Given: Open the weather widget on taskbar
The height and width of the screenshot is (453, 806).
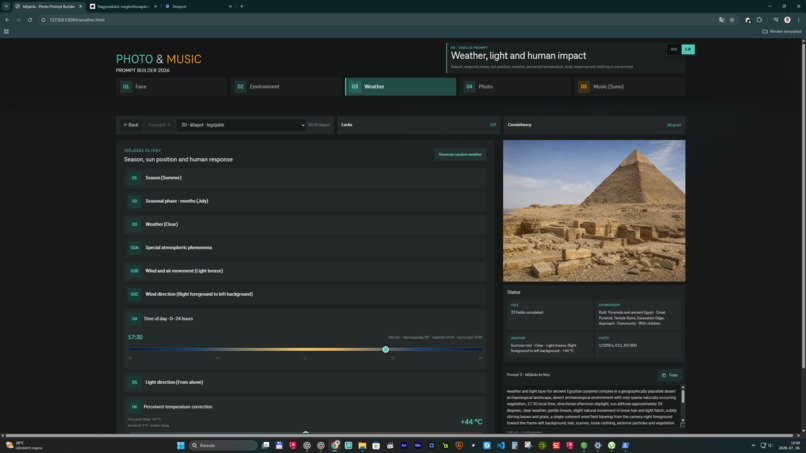Looking at the screenshot, I should tap(24, 445).
